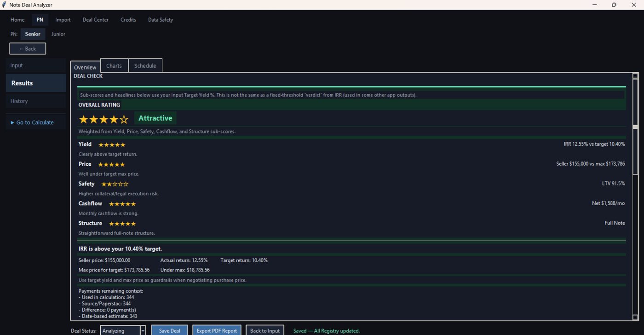Select the Senior PN toggle
This screenshot has width=644, height=335.
click(x=33, y=34)
